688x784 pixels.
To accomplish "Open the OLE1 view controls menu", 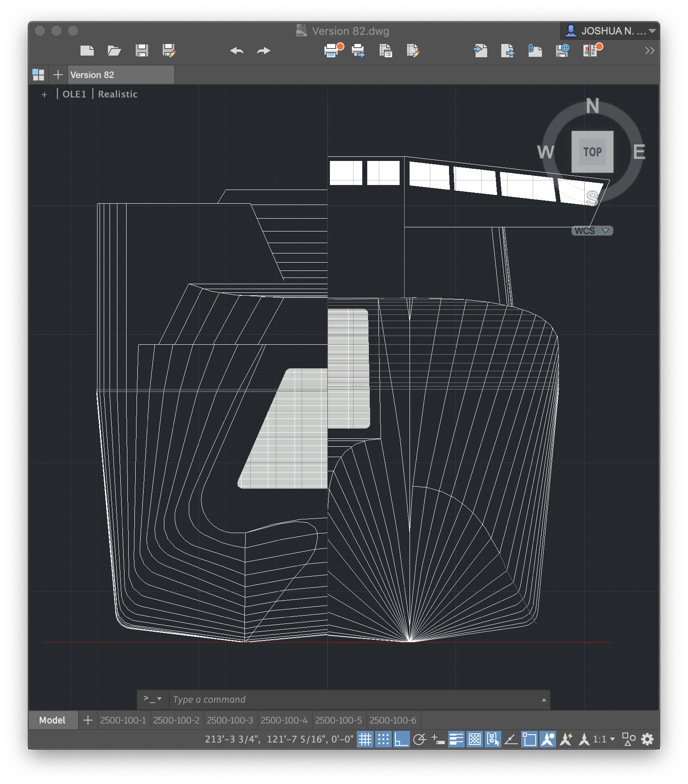I will [74, 94].
